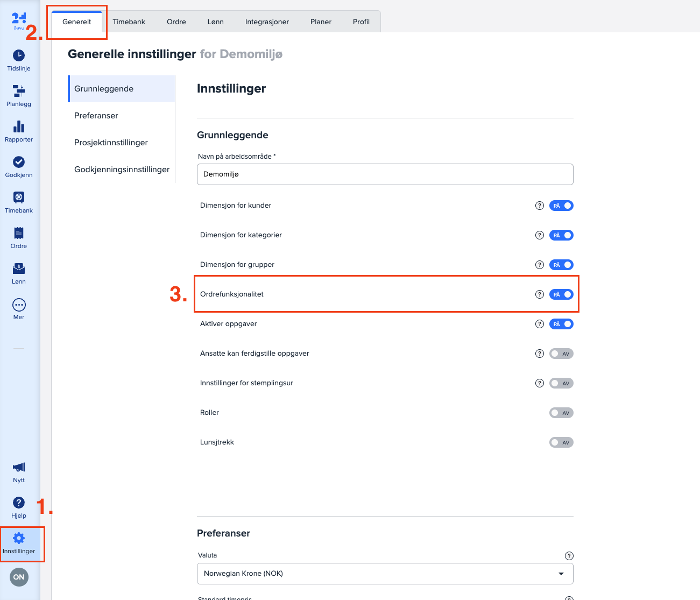Viewport: 700px width, 600px height.
Task: Open the Planlegg icon in sidebar
Action: click(x=19, y=91)
